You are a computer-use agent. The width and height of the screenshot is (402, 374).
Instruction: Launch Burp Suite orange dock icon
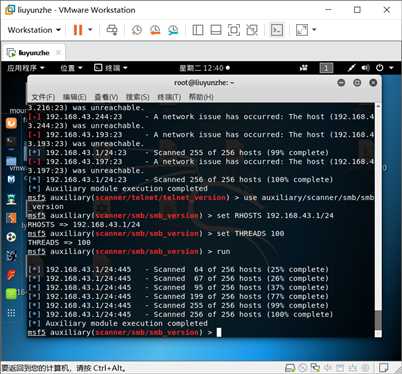point(11,218)
